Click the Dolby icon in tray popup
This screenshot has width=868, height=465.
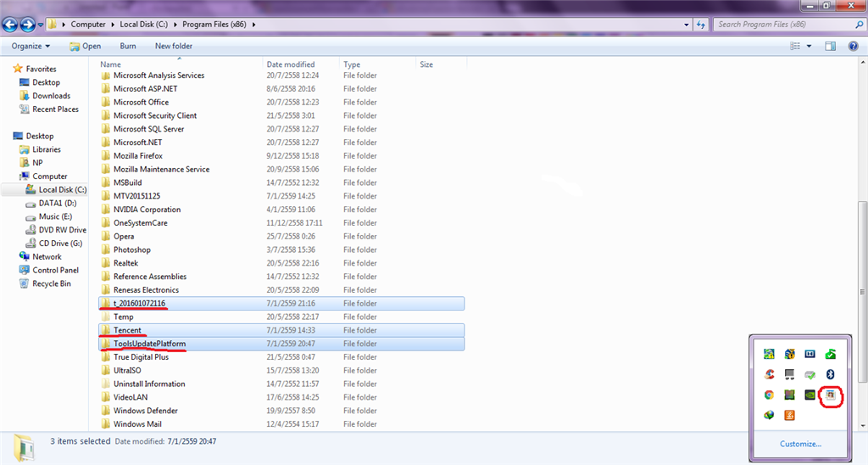(810, 354)
